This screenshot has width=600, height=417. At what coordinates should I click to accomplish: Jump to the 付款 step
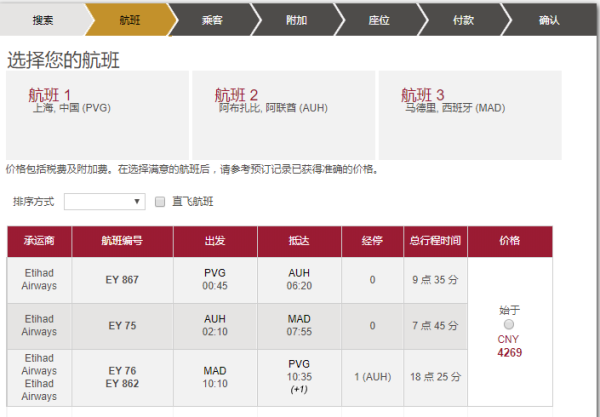click(463, 19)
